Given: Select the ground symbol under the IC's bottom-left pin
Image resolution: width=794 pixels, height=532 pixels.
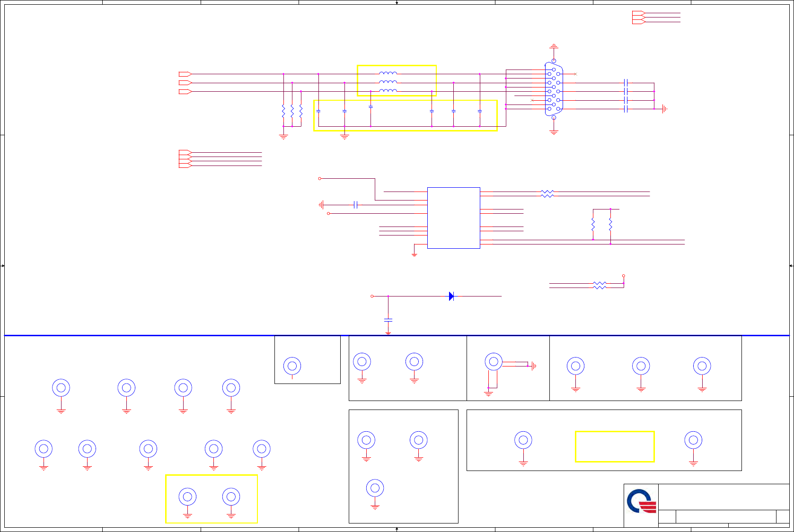Looking at the screenshot, I should pyautogui.click(x=414, y=254).
